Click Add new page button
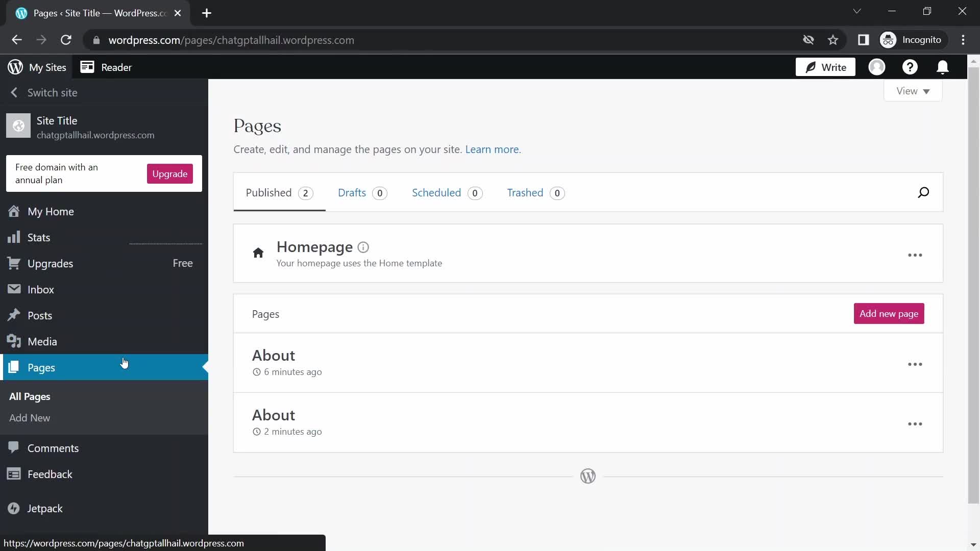980x551 pixels. tap(890, 314)
